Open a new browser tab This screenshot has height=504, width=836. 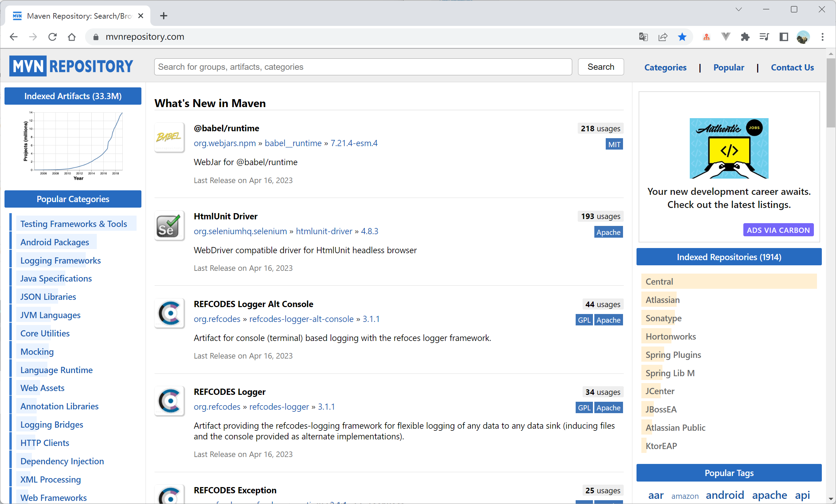[x=164, y=16]
